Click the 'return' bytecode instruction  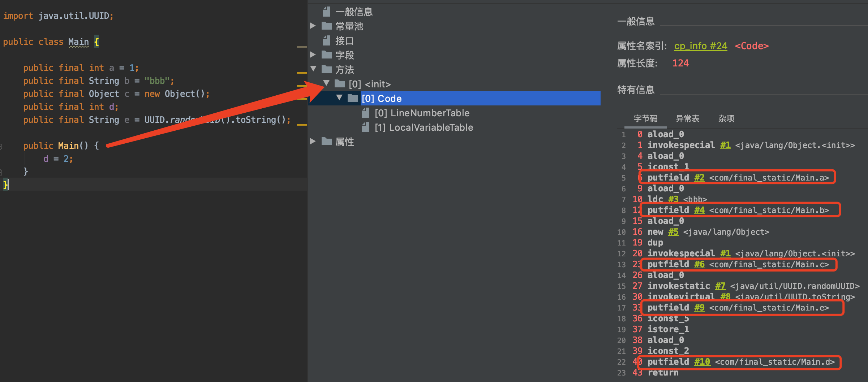click(663, 373)
